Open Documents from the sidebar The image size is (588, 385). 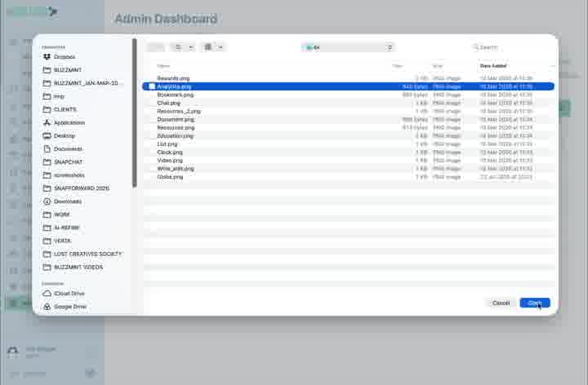(62, 148)
